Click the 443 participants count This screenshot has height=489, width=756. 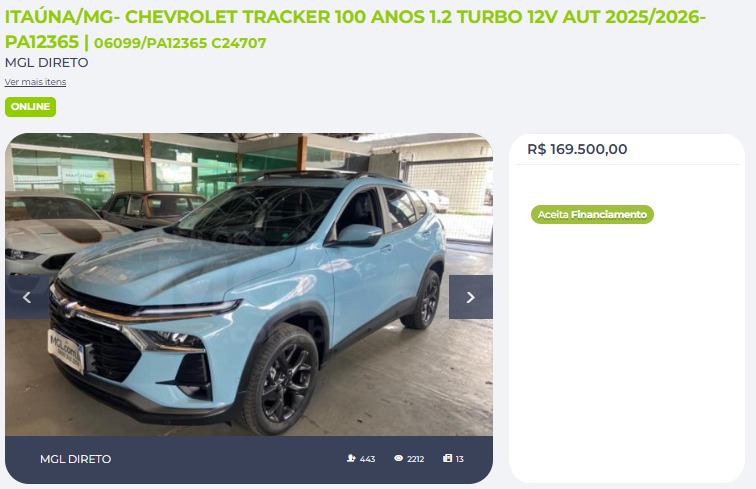coord(367,459)
